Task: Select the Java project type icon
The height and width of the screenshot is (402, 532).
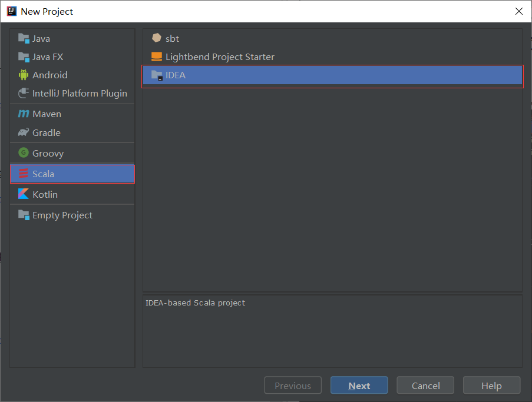Action: (x=24, y=38)
